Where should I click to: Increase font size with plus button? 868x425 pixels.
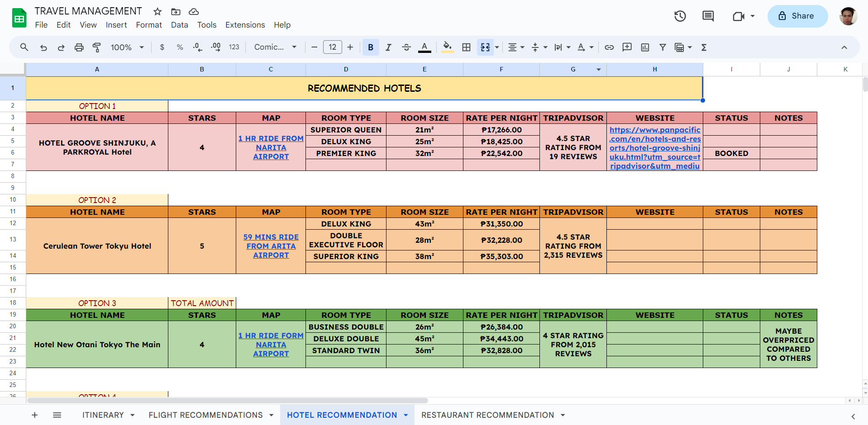pyautogui.click(x=350, y=47)
